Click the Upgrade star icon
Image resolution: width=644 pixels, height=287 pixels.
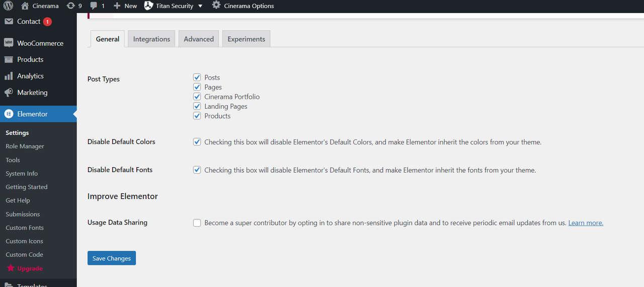11,268
